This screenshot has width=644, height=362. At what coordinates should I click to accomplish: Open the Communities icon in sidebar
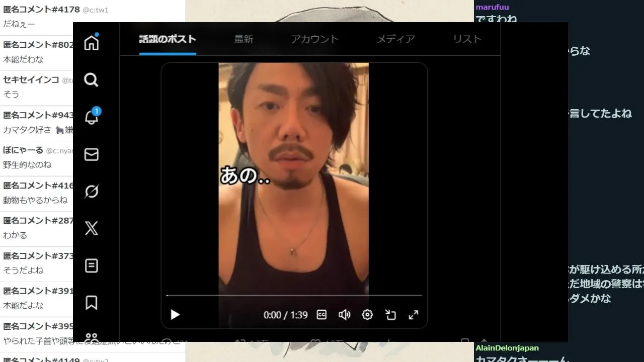coord(91,337)
